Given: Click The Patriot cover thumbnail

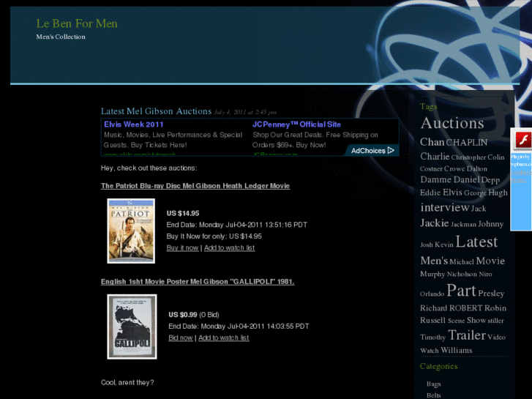Looking at the screenshot, I should (x=131, y=231).
